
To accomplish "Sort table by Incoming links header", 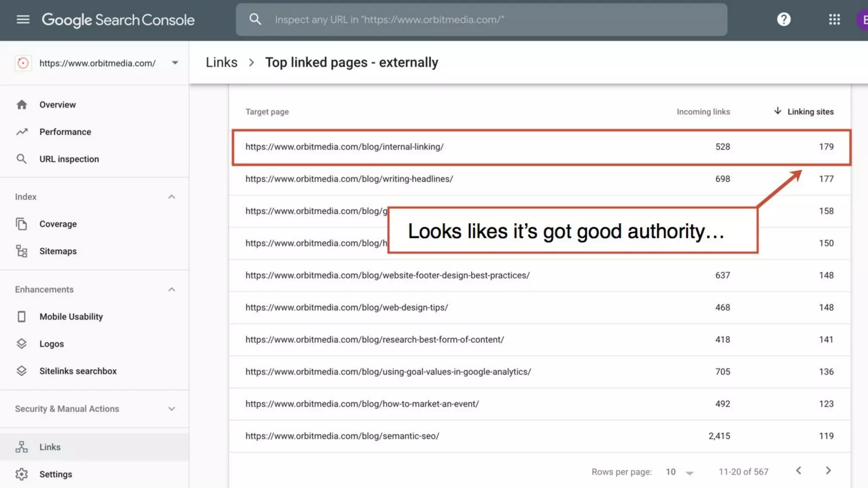I will click(703, 112).
